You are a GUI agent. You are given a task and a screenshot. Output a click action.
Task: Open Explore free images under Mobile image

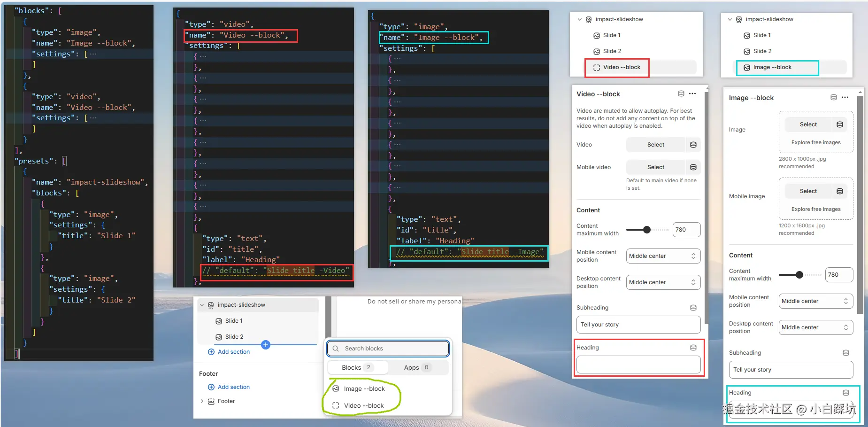(816, 209)
